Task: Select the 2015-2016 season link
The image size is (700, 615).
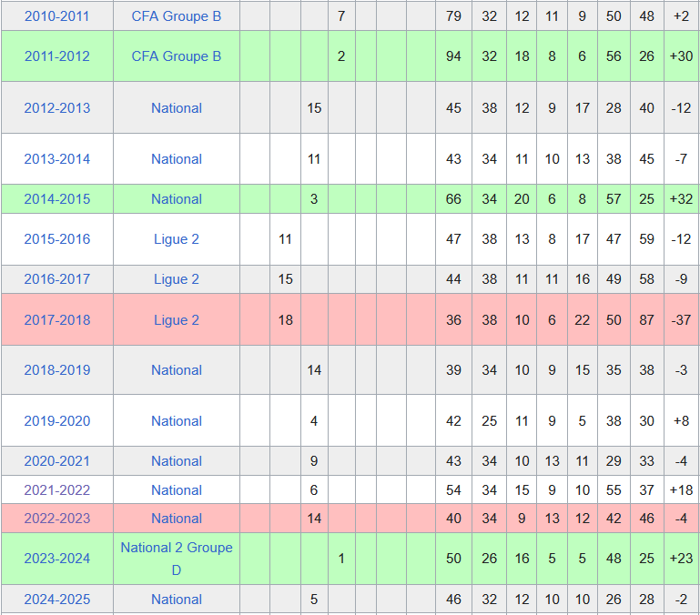Action: tap(56, 239)
